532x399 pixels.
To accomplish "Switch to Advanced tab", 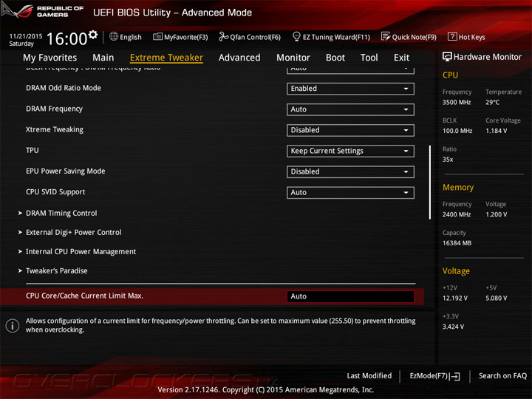I will [239, 58].
